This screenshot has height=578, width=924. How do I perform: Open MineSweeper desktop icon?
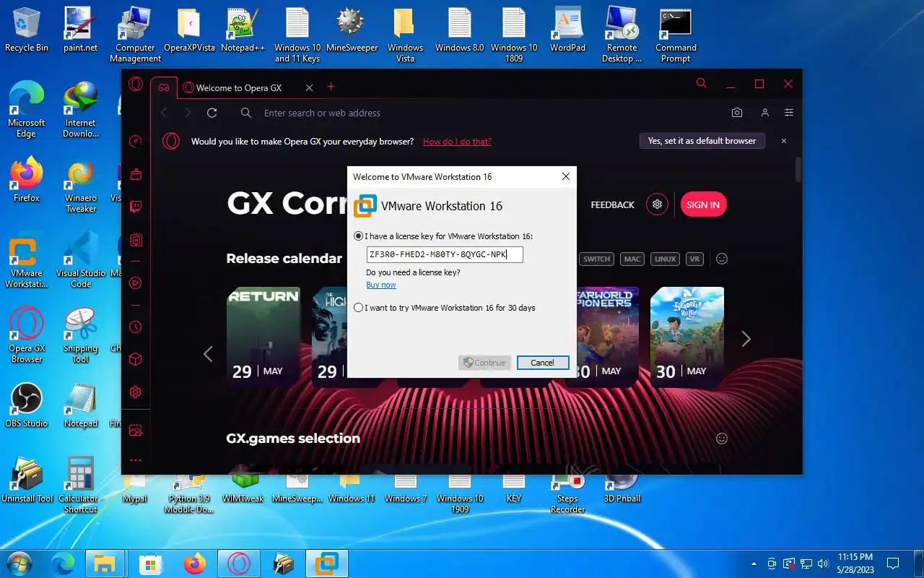tap(352, 30)
